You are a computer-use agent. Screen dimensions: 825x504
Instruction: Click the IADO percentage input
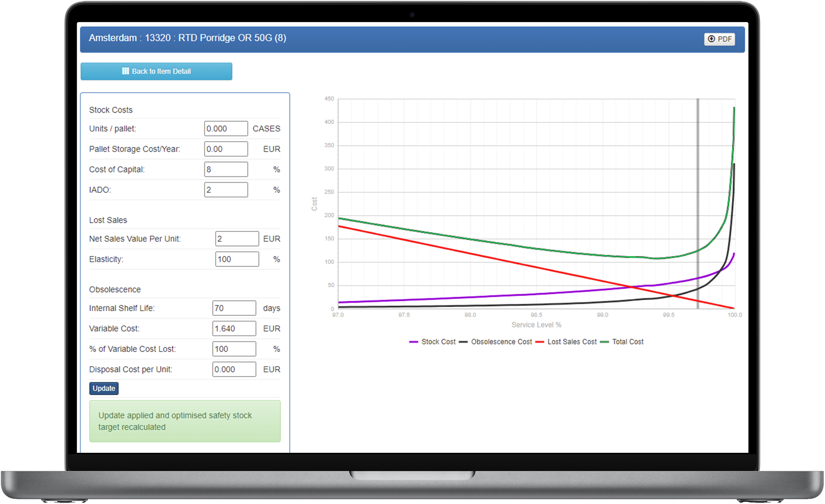click(x=226, y=189)
